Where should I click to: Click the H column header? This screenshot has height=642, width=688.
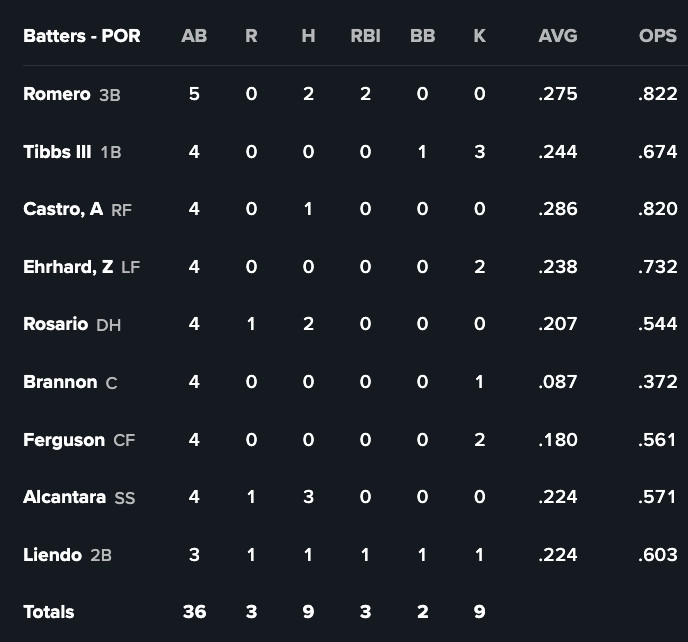pyautogui.click(x=308, y=36)
